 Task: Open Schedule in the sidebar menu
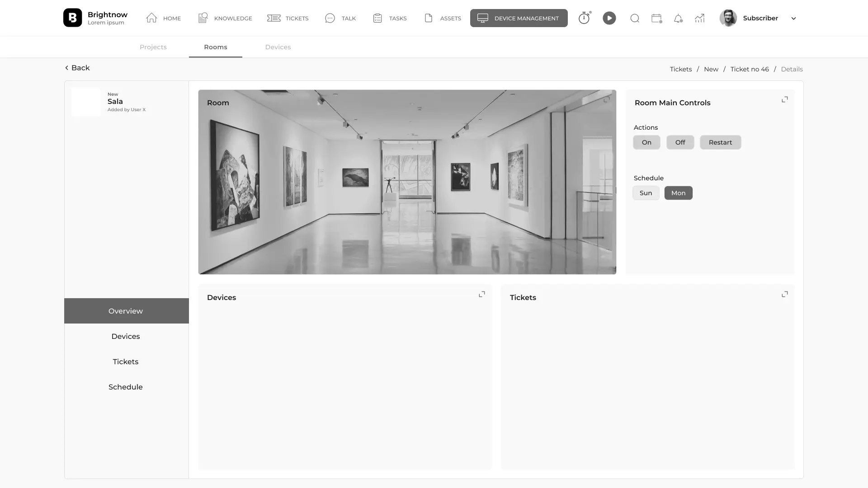pyautogui.click(x=126, y=387)
